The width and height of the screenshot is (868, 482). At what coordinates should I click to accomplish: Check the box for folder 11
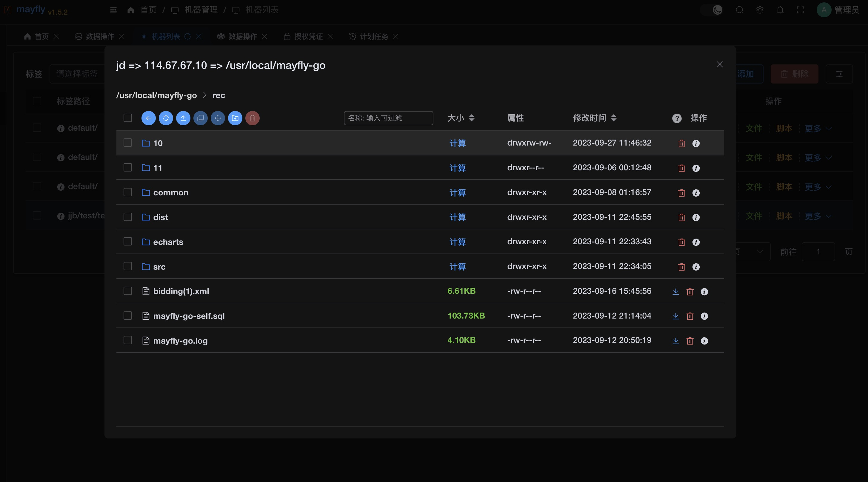pyautogui.click(x=127, y=167)
